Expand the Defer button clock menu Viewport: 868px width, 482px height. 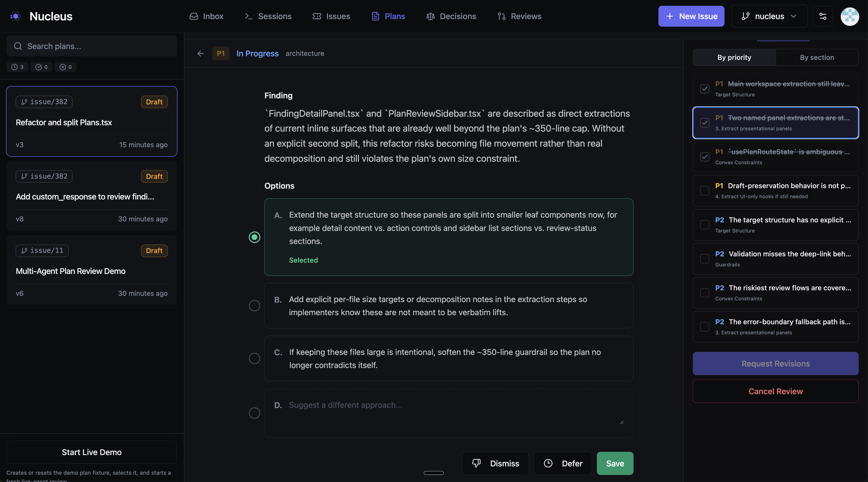point(548,463)
